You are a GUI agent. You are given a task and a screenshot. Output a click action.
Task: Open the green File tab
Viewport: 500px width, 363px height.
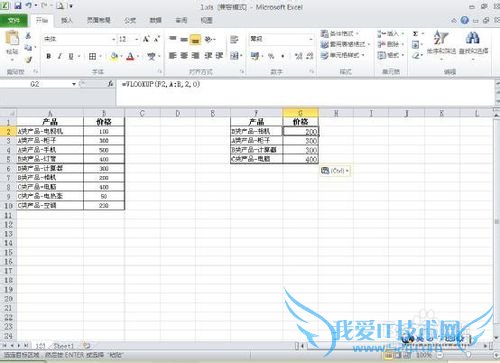[x=14, y=21]
